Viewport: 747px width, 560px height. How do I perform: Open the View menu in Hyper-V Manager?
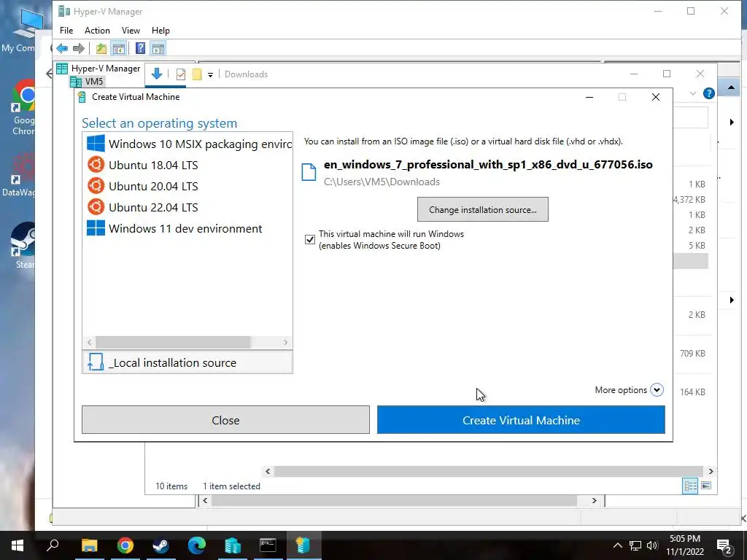click(x=131, y=31)
